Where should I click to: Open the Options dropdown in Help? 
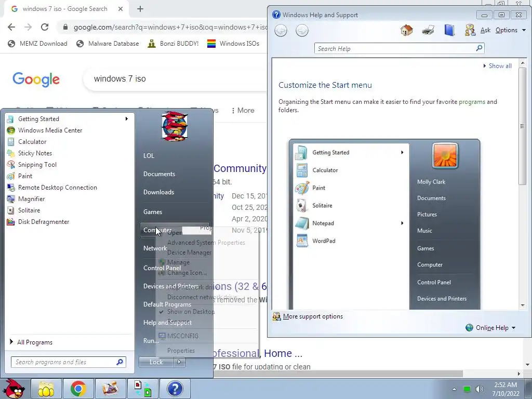(x=511, y=30)
